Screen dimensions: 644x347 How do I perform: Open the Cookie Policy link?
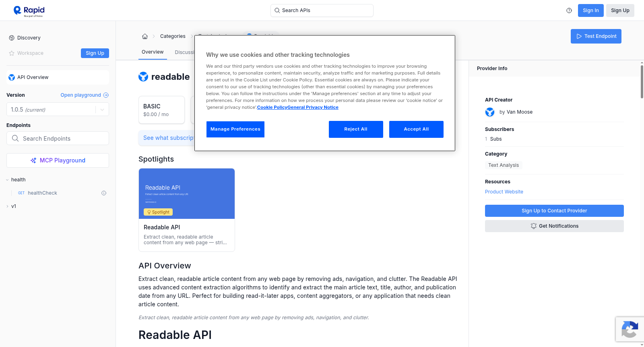(x=272, y=107)
